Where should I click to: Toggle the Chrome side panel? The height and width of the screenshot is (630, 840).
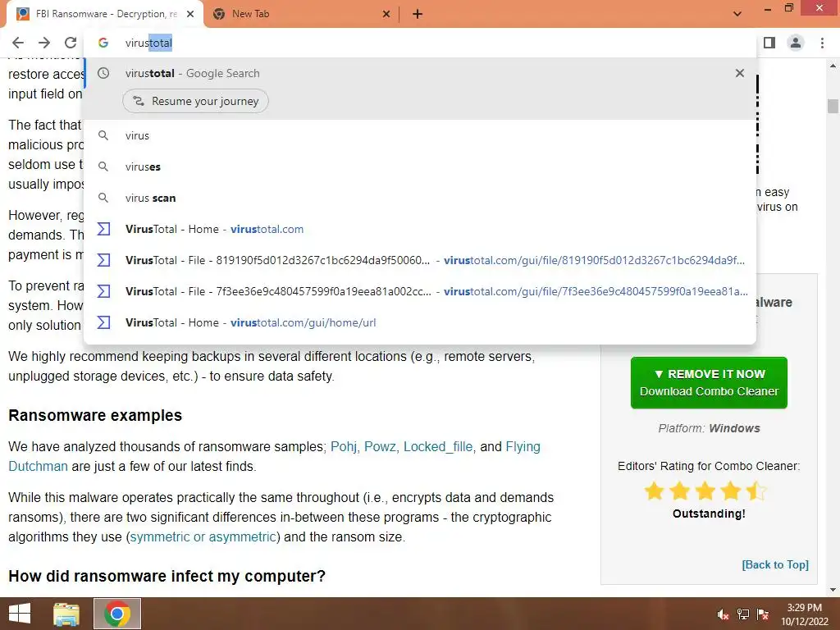(769, 43)
